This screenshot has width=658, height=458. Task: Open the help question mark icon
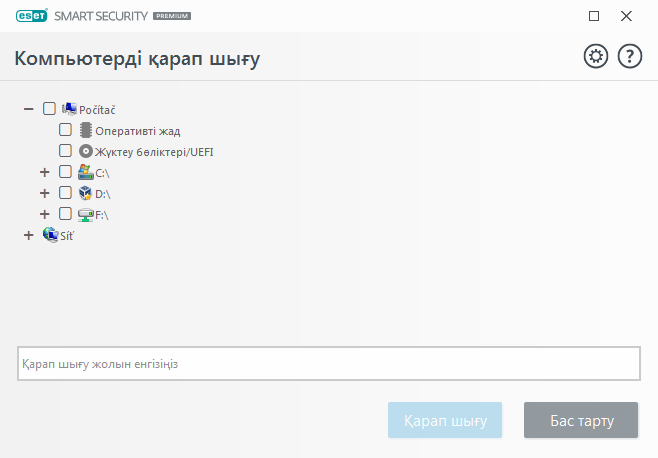tap(630, 57)
